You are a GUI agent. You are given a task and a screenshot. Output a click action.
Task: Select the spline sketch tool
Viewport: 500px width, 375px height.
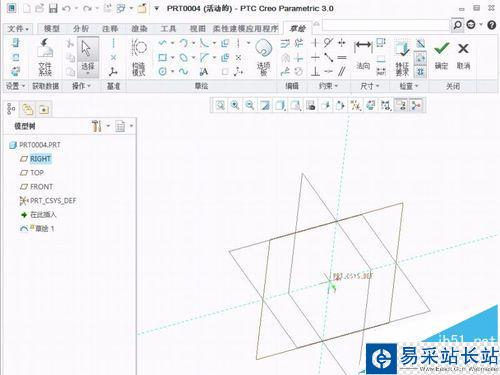point(183,71)
